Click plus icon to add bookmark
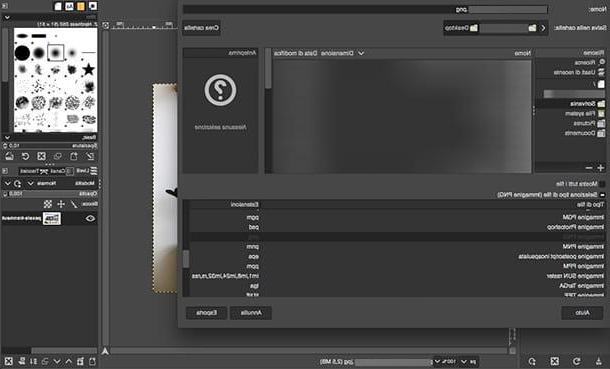Viewport: 610px width, 369px height. 600,168
